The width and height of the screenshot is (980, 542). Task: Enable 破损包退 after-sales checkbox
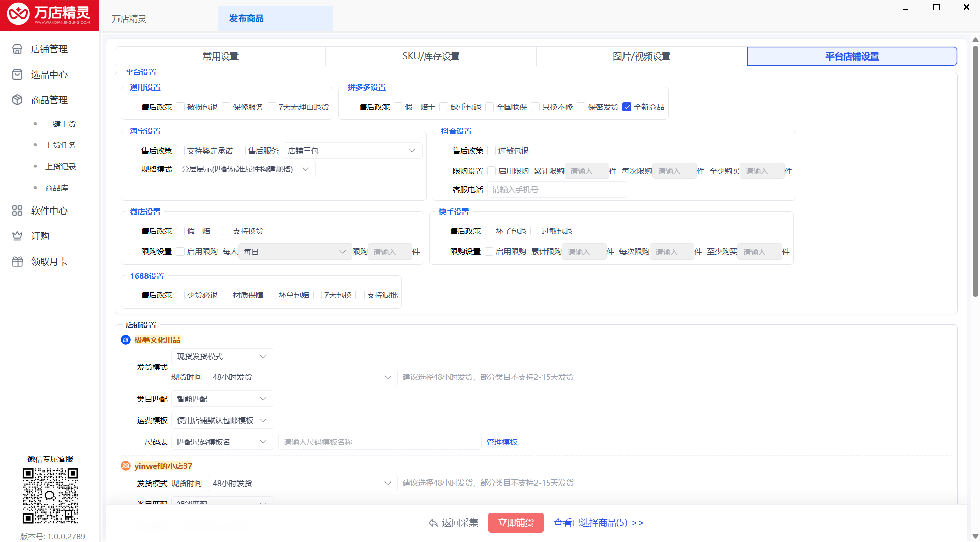[x=181, y=107]
